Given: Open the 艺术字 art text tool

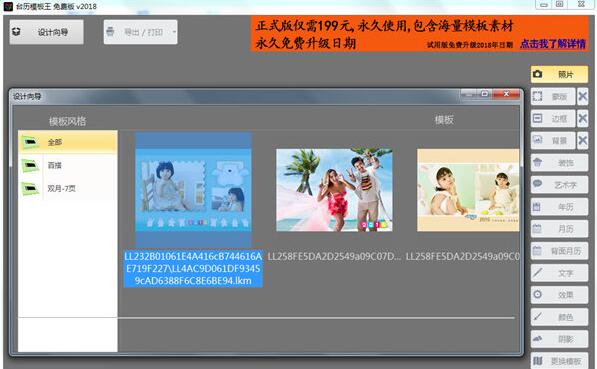Looking at the screenshot, I should click(559, 185).
